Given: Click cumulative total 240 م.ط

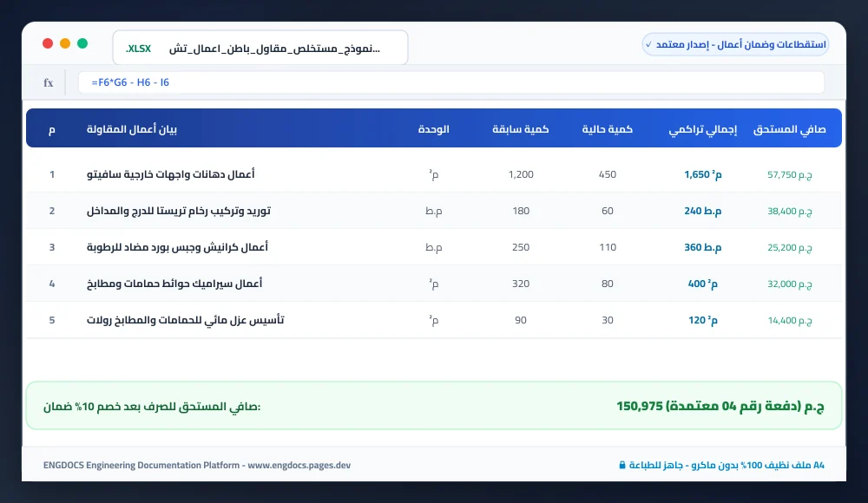Looking at the screenshot, I should (x=703, y=211).
